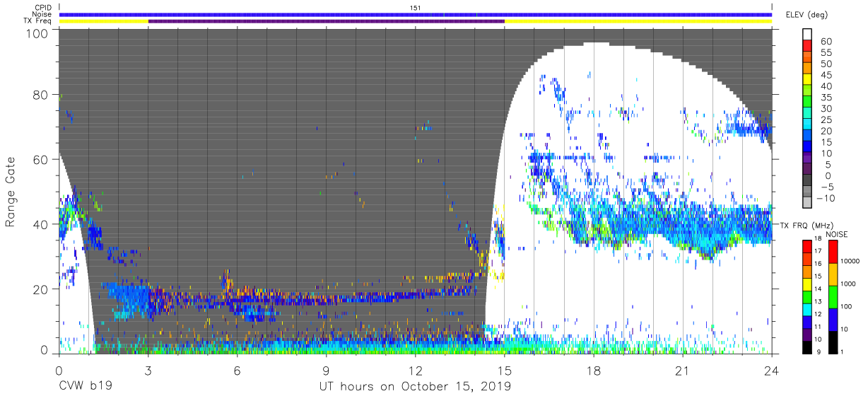Click the NOISE value 10000

[851, 261]
